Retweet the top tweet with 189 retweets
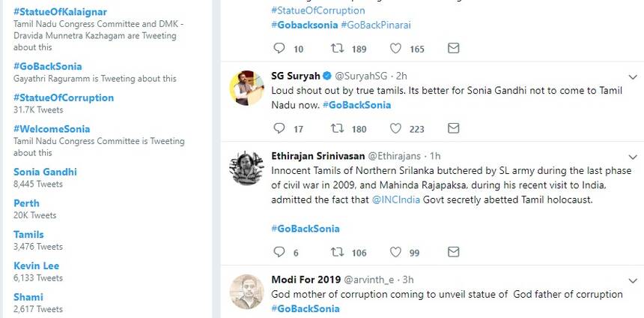 338,48
